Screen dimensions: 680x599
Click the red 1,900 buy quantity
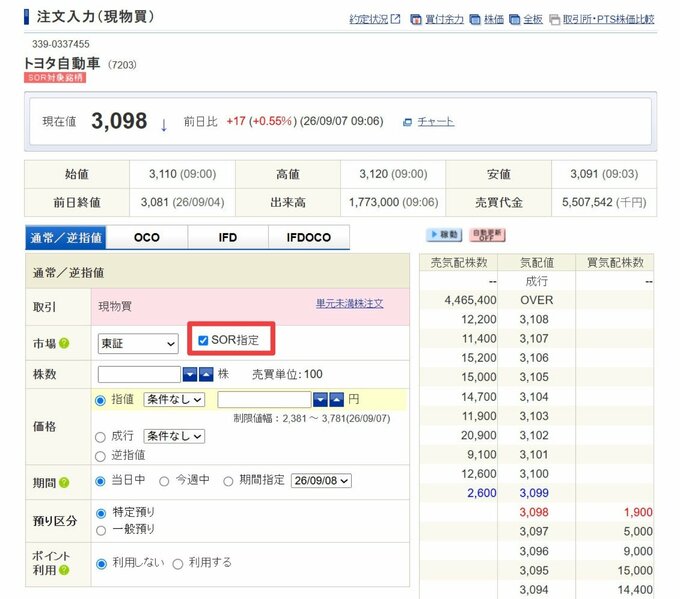(x=638, y=512)
